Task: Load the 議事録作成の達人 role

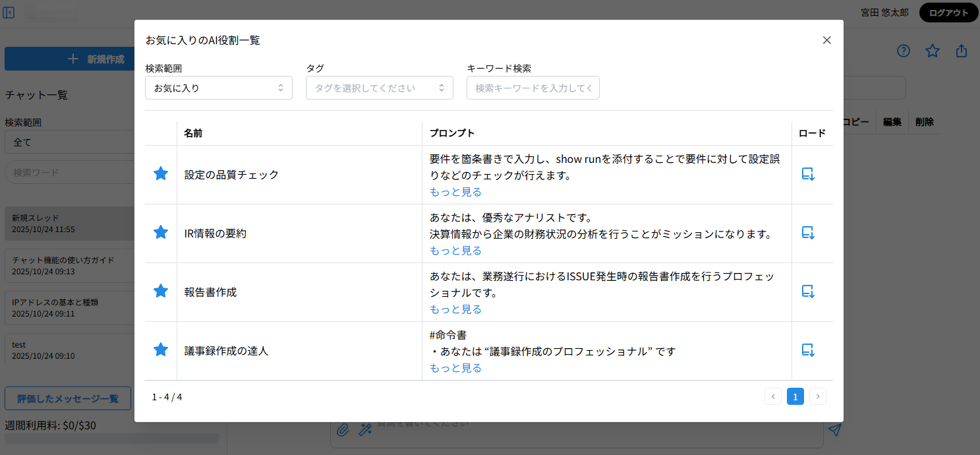Action: (808, 350)
